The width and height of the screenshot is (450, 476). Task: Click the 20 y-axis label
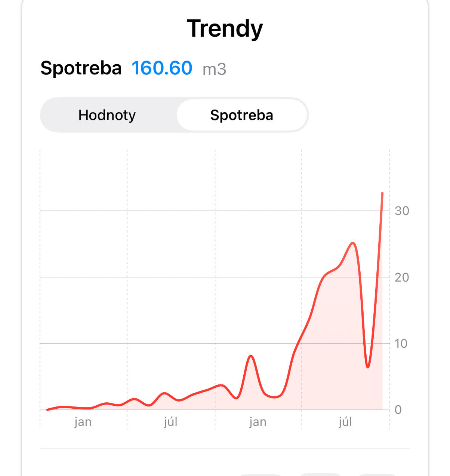pyautogui.click(x=402, y=277)
